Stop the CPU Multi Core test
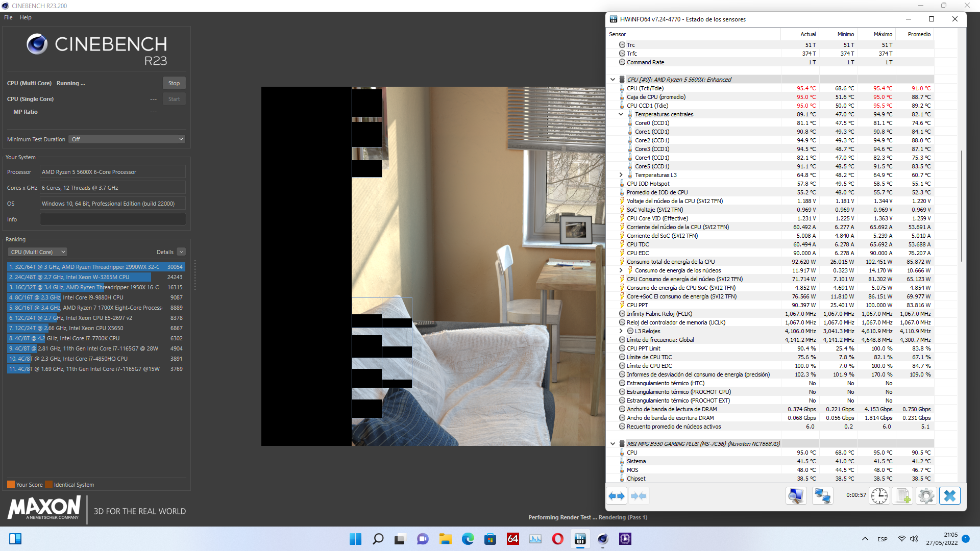Image resolution: width=980 pixels, height=551 pixels. (x=174, y=83)
